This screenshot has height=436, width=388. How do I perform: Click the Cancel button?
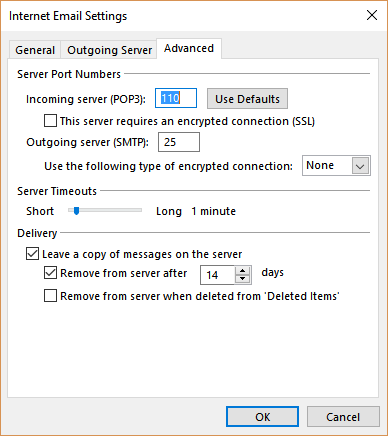pos(343,417)
